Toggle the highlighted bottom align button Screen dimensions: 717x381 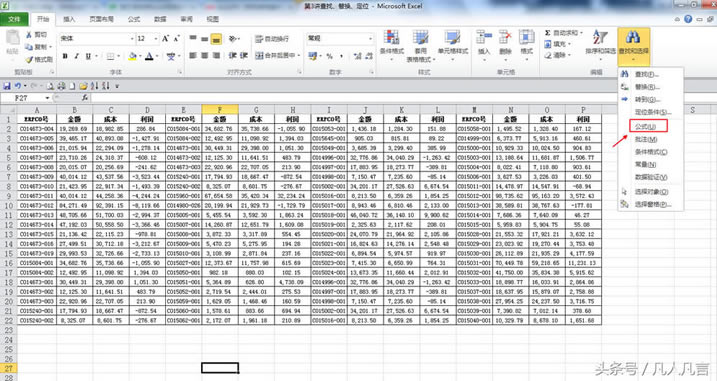[216, 39]
